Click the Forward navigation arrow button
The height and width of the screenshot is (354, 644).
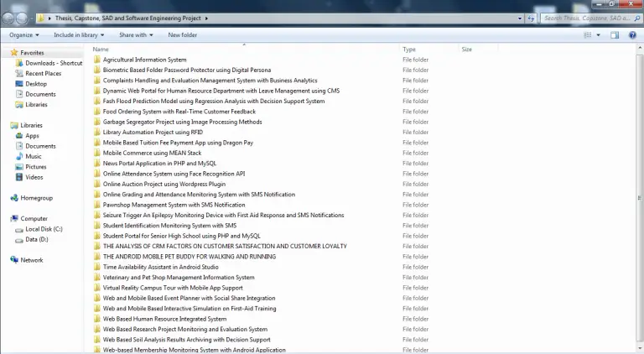click(23, 17)
